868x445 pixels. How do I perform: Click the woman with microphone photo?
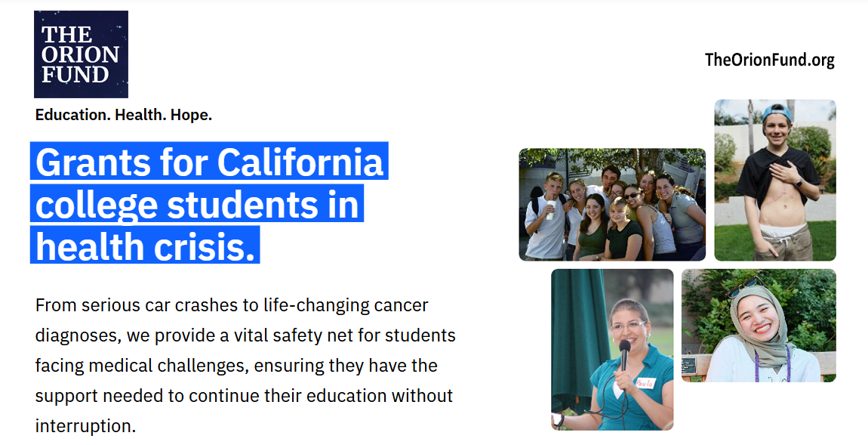coord(612,350)
